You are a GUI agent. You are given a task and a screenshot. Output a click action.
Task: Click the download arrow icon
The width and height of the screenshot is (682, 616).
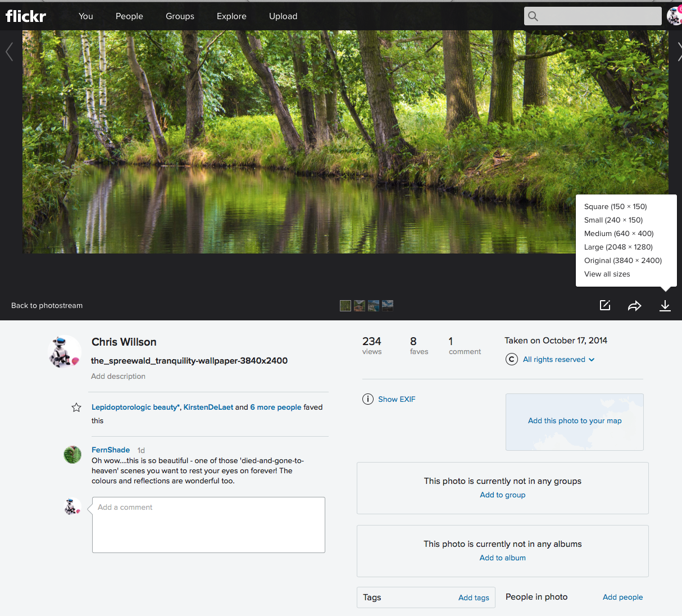665,305
